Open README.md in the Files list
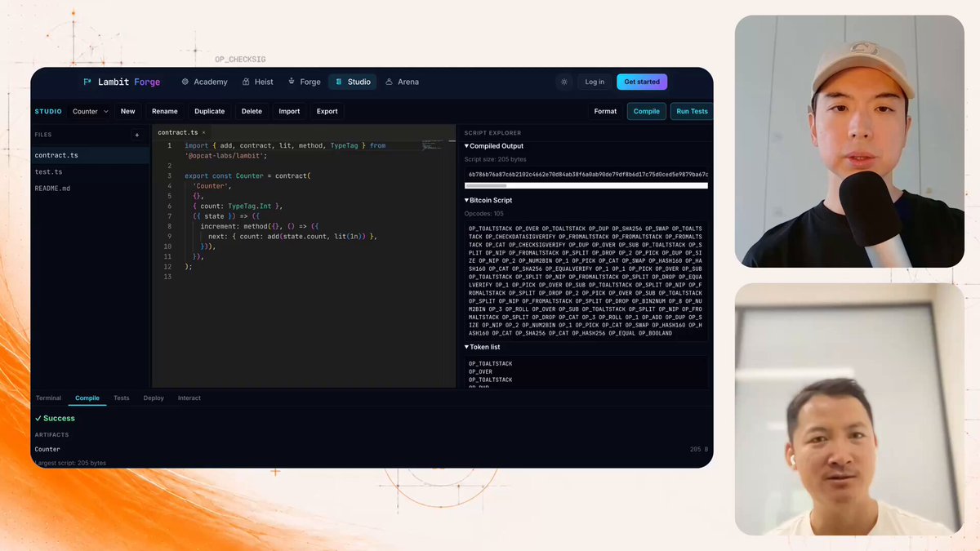This screenshot has height=551, width=980. (91, 189)
